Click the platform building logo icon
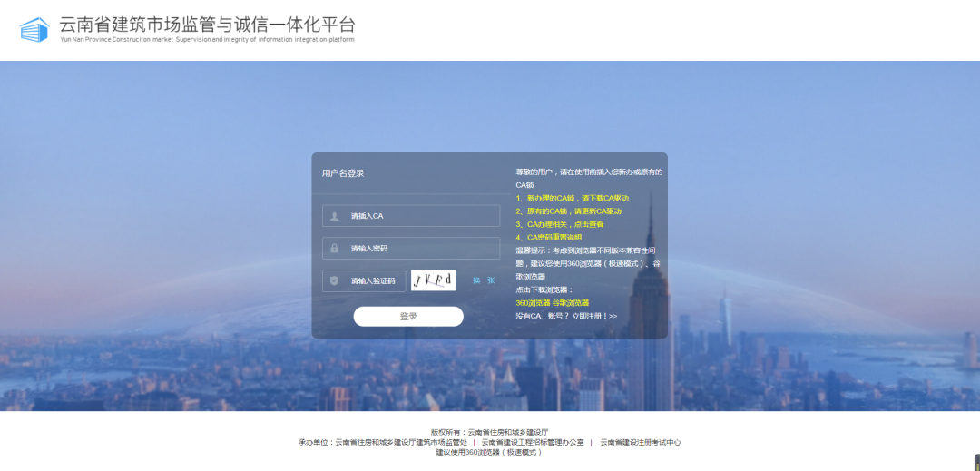This screenshot has height=471, width=980. (x=34, y=29)
